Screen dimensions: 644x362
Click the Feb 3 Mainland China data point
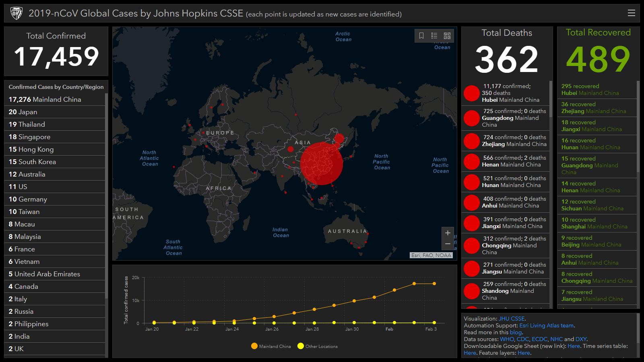[x=434, y=284]
